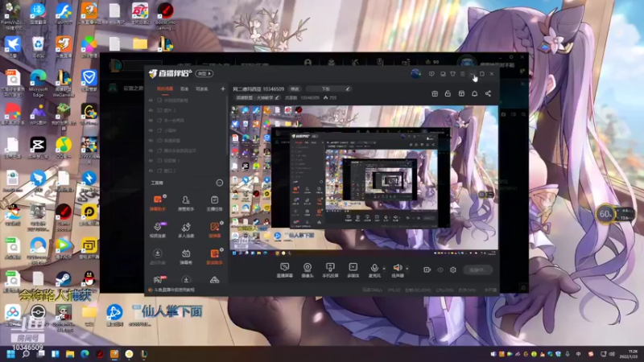This screenshot has height=362, width=644.
Task: Switch to the 我的场景 tab
Action: 165,88
